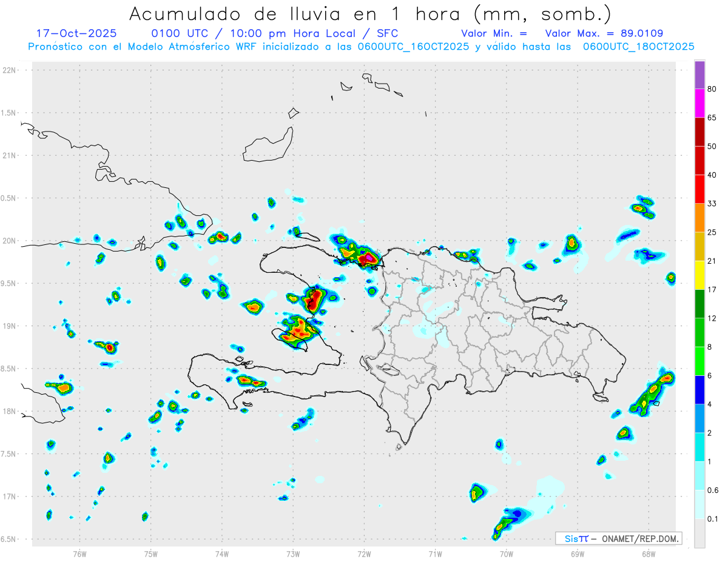Click the colorbar label '65'

[712, 118]
